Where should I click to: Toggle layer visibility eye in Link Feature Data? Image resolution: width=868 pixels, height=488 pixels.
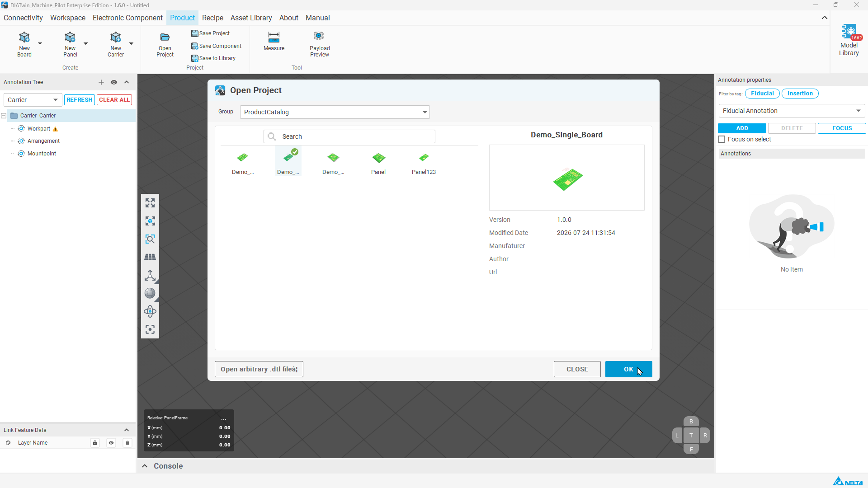111,443
